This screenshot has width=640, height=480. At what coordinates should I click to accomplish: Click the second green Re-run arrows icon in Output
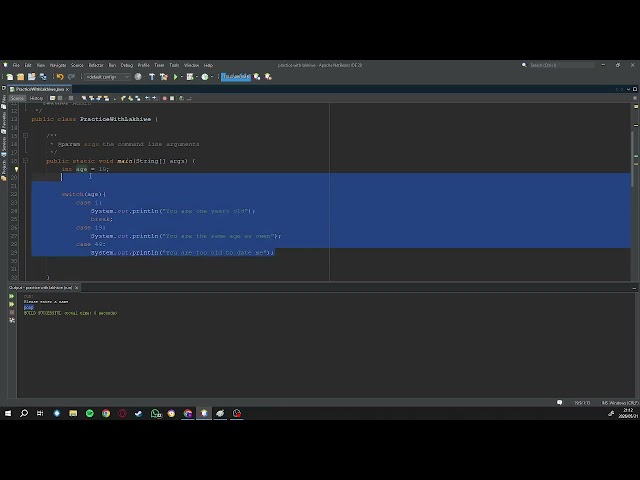pyautogui.click(x=12, y=304)
